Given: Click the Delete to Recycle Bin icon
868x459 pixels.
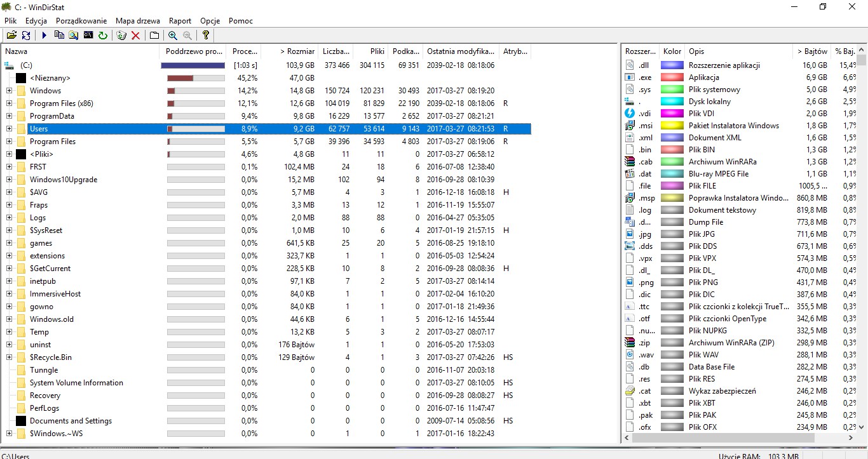Looking at the screenshot, I should [x=121, y=36].
